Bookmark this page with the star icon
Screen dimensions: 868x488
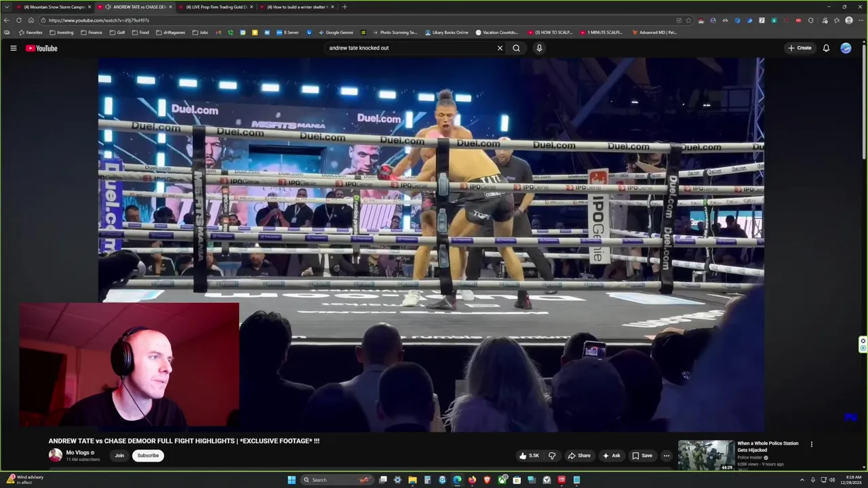point(688,20)
